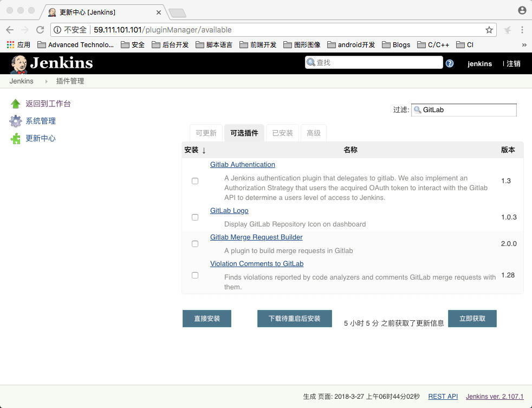The height and width of the screenshot is (408, 532).
Task: Check the Gitlab Merge Request Builder checkbox
Action: click(x=194, y=244)
